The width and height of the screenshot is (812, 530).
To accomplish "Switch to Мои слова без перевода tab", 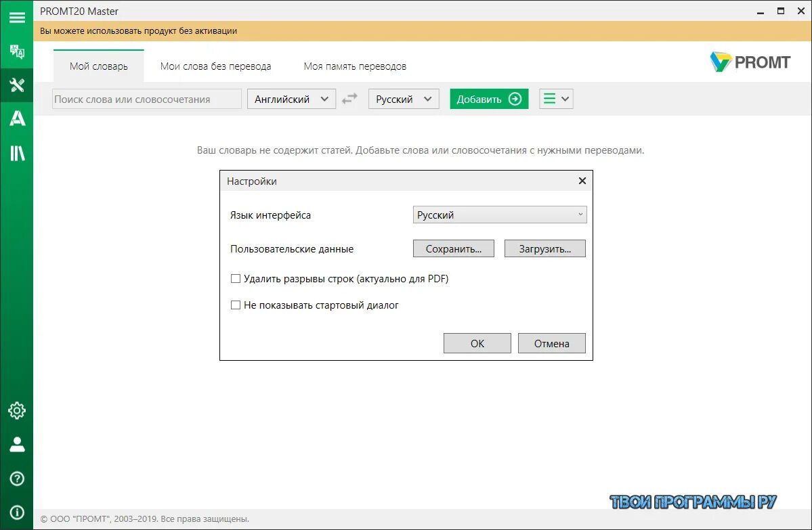I will [215, 66].
